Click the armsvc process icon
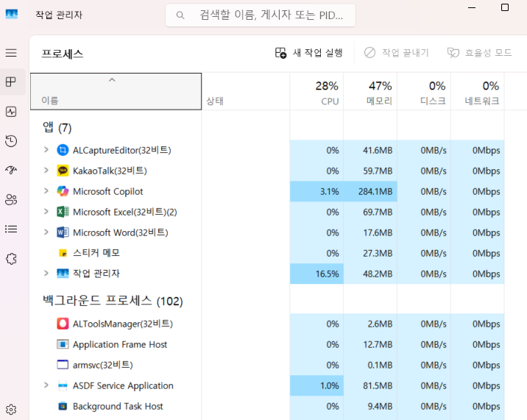This screenshot has height=420, width=527. pos(63,365)
